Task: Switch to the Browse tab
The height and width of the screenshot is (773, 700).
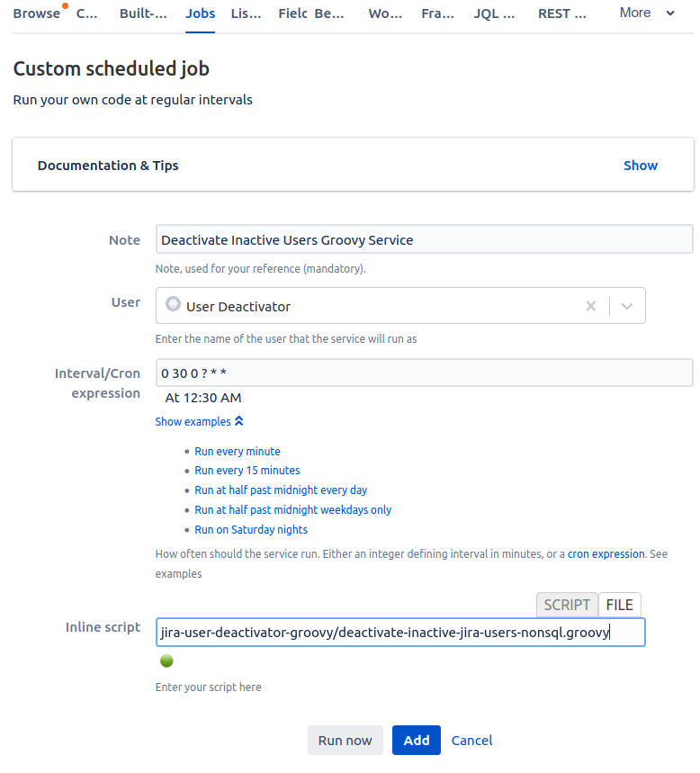Action: tap(37, 13)
